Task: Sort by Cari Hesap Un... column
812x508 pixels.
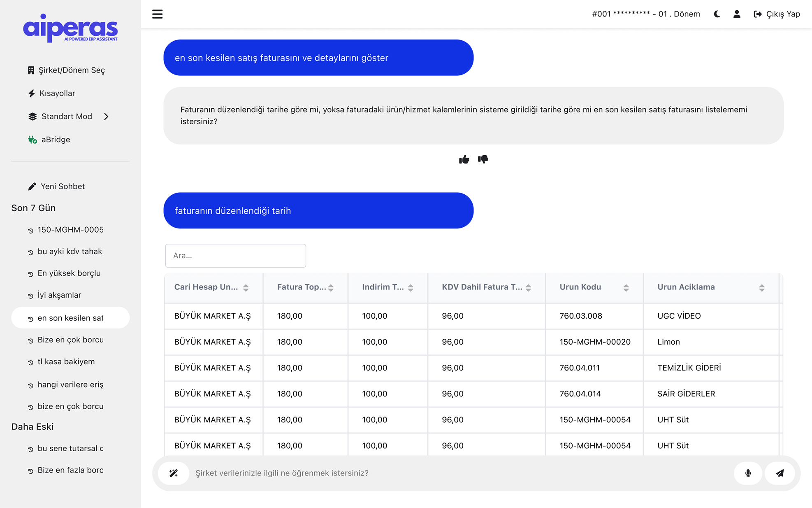Action: coord(246,288)
